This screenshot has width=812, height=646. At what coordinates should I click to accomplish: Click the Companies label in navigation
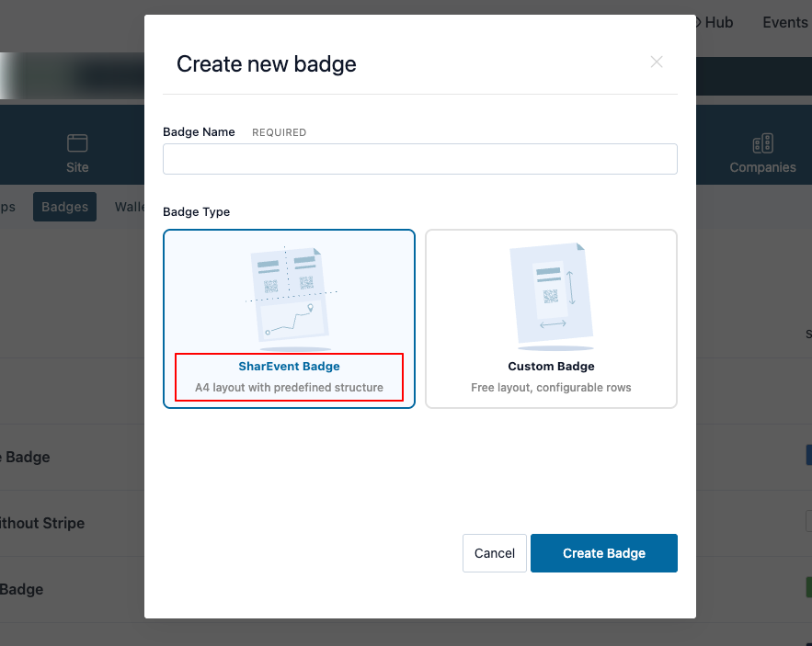tap(762, 167)
